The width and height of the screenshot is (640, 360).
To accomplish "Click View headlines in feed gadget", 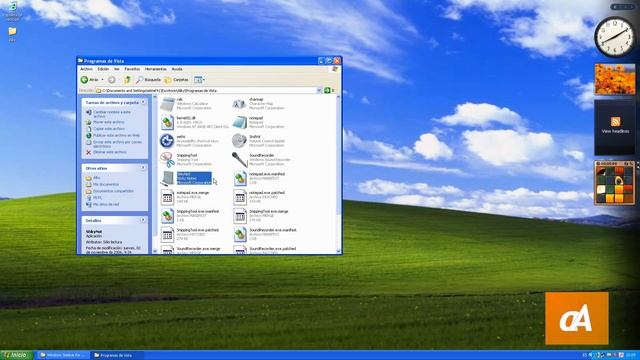I will click(615, 131).
